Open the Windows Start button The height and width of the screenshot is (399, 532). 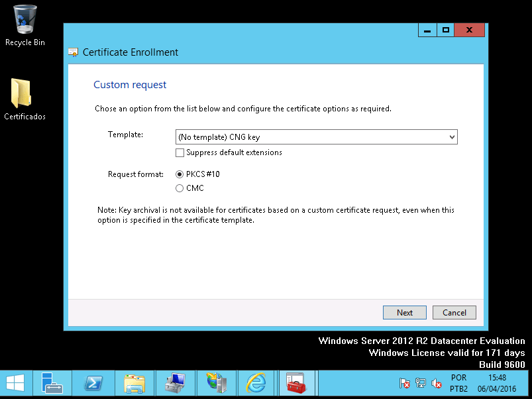(x=16, y=383)
